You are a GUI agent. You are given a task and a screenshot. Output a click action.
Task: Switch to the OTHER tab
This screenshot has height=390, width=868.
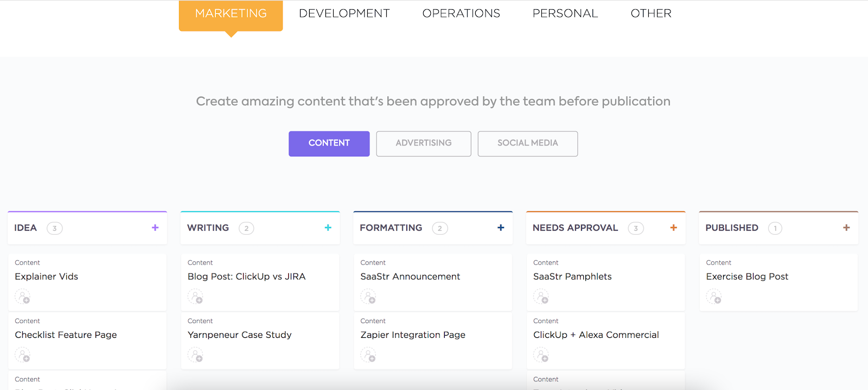click(x=651, y=14)
